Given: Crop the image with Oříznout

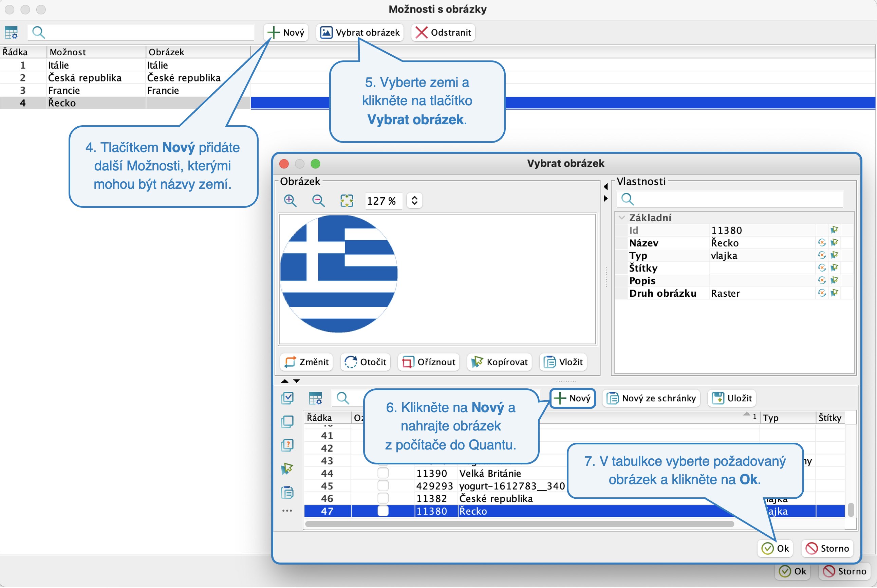Looking at the screenshot, I should [428, 362].
